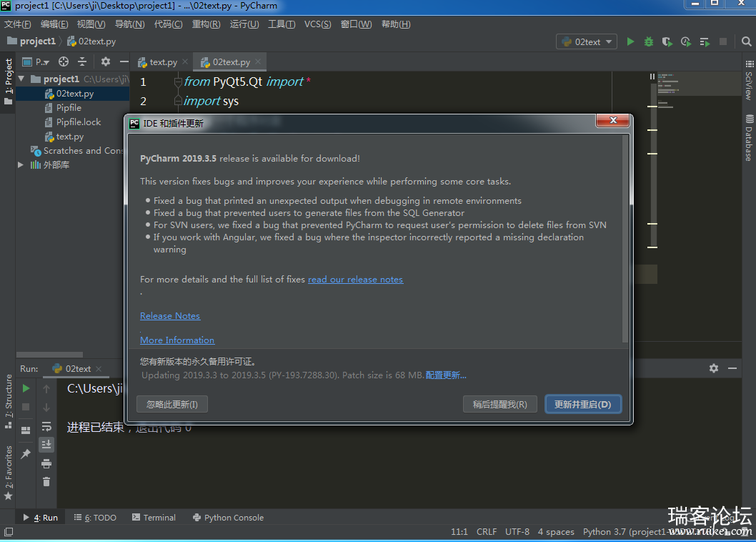Screen dimensions: 756x542
Task: Open the Python Console tab
Action: (228, 518)
